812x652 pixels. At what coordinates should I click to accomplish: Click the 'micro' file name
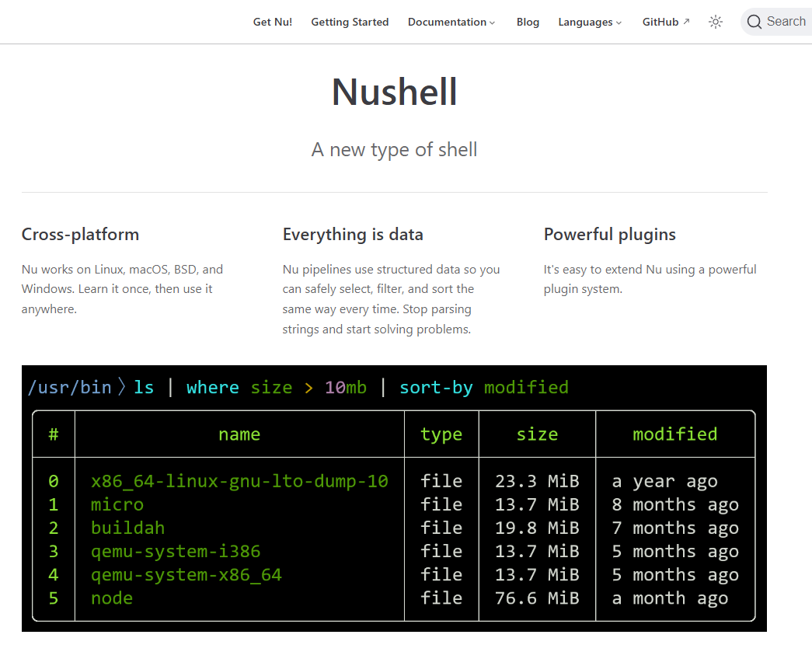(117, 504)
